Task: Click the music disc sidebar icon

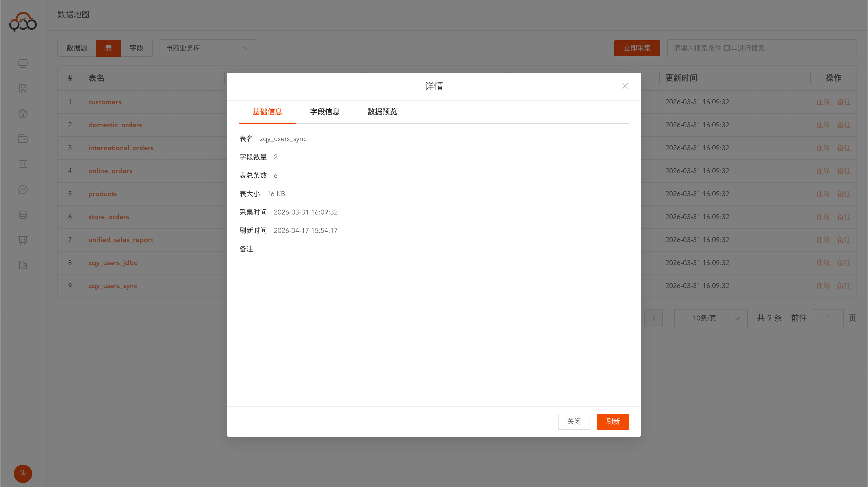Action: [23, 114]
